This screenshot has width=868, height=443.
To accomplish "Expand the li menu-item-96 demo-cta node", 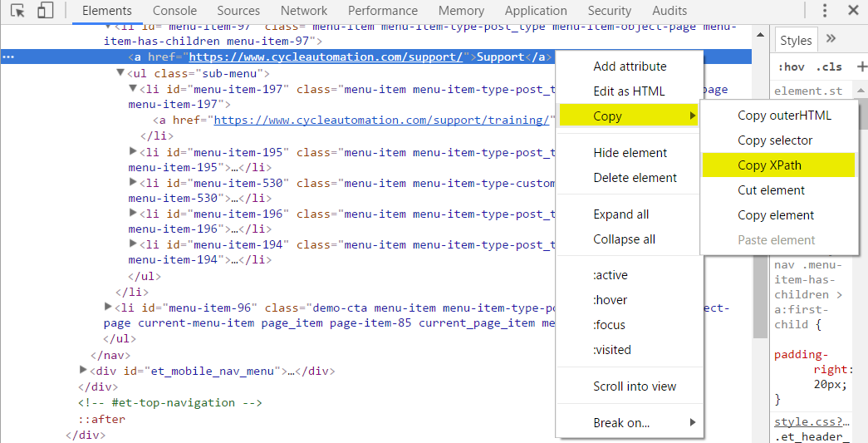I will tap(108, 306).
